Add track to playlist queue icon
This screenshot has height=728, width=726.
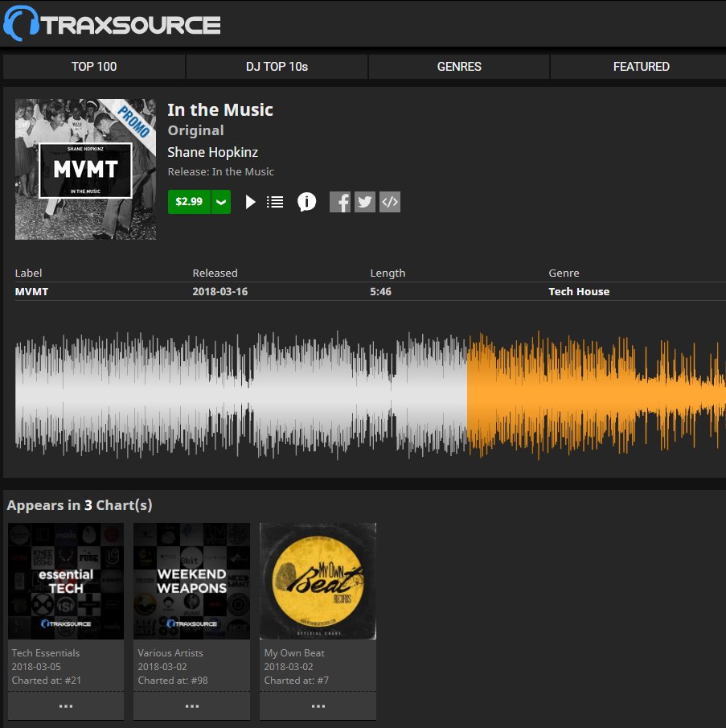pos(275,202)
